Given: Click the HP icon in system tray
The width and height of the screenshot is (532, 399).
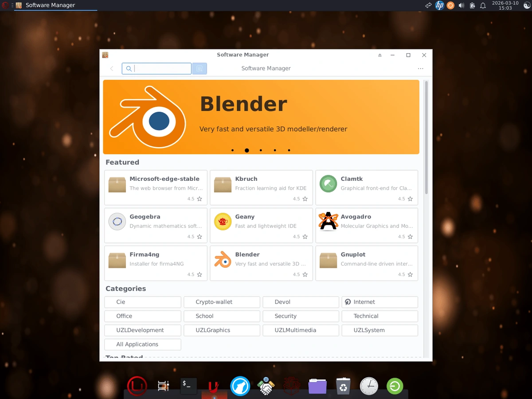Looking at the screenshot, I should 439,5.
